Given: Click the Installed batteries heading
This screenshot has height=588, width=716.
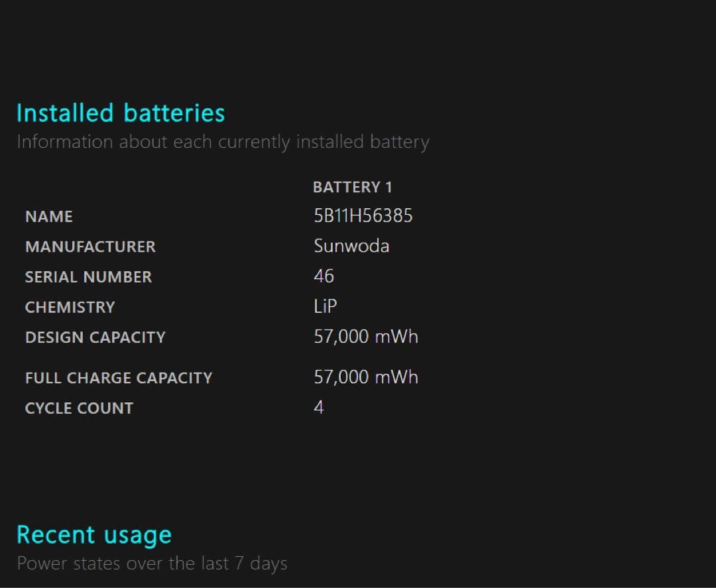Looking at the screenshot, I should 120,113.
